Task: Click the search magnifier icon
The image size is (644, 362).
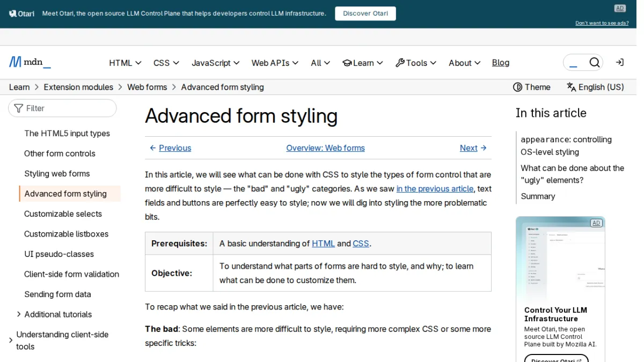Action: click(594, 63)
